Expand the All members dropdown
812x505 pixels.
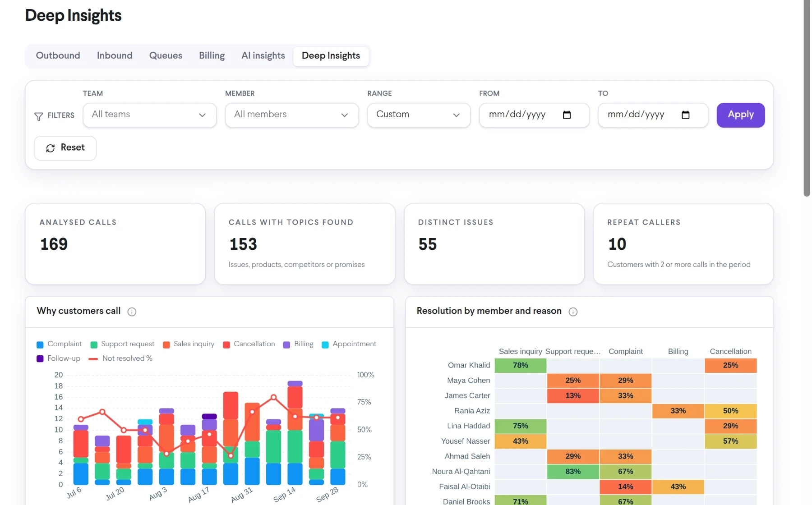pyautogui.click(x=292, y=115)
